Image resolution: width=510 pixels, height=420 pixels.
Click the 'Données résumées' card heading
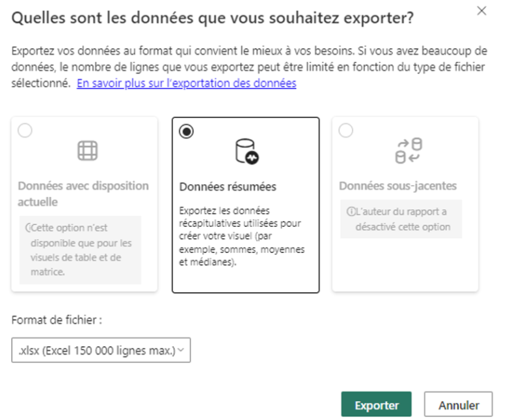228,187
